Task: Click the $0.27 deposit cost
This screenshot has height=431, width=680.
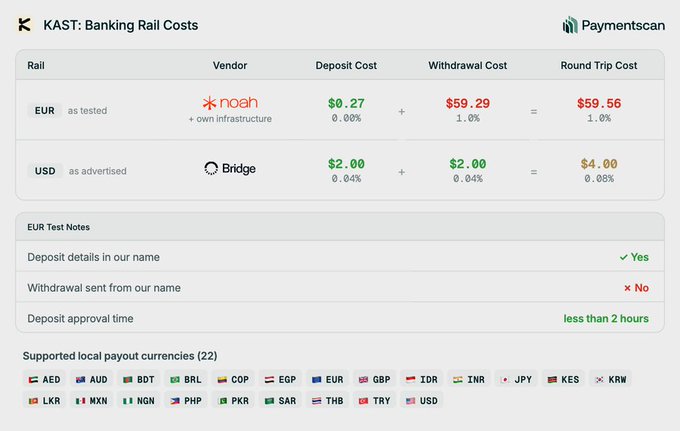Action: (x=346, y=103)
